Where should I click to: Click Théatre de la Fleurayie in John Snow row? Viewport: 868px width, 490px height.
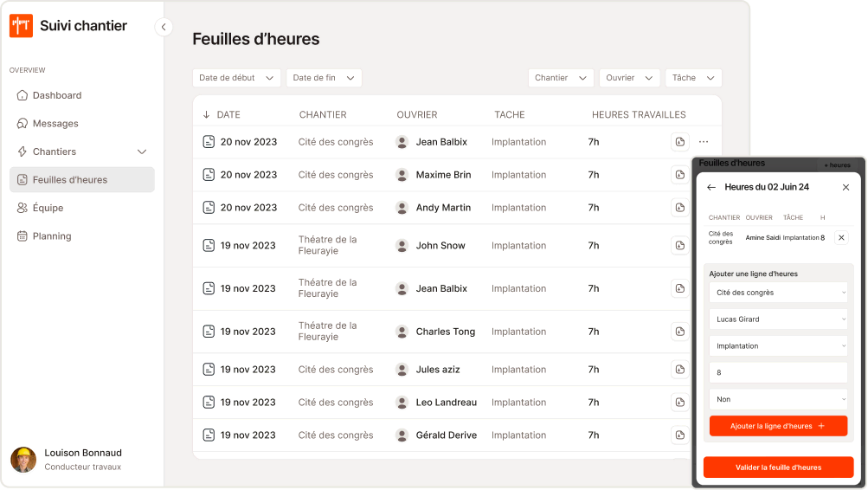[x=328, y=245]
